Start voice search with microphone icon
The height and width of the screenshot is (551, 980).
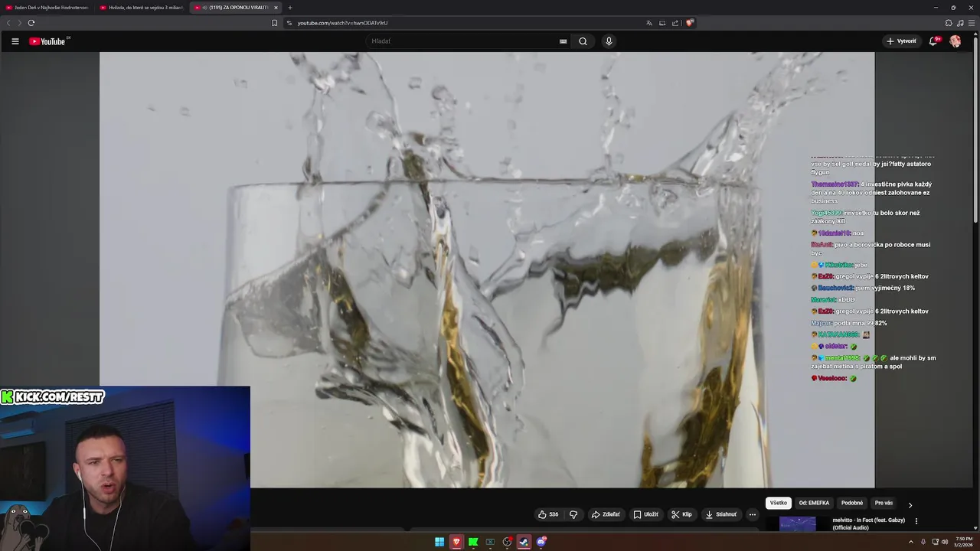point(609,41)
